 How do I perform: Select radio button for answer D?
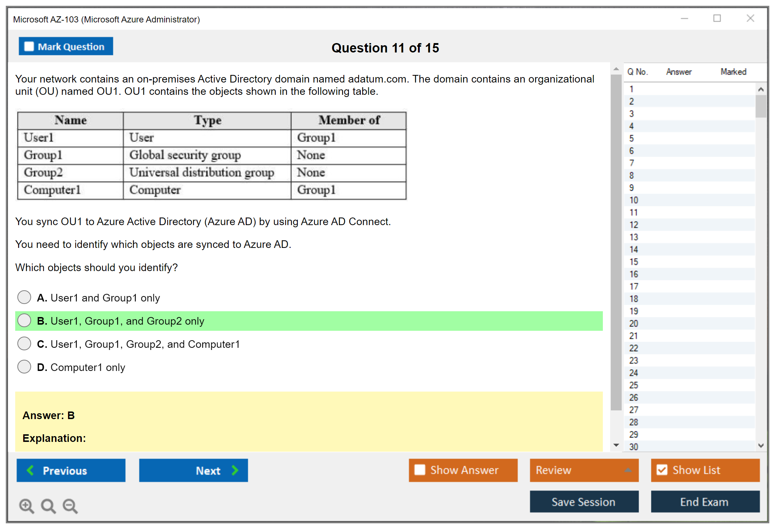coord(24,368)
